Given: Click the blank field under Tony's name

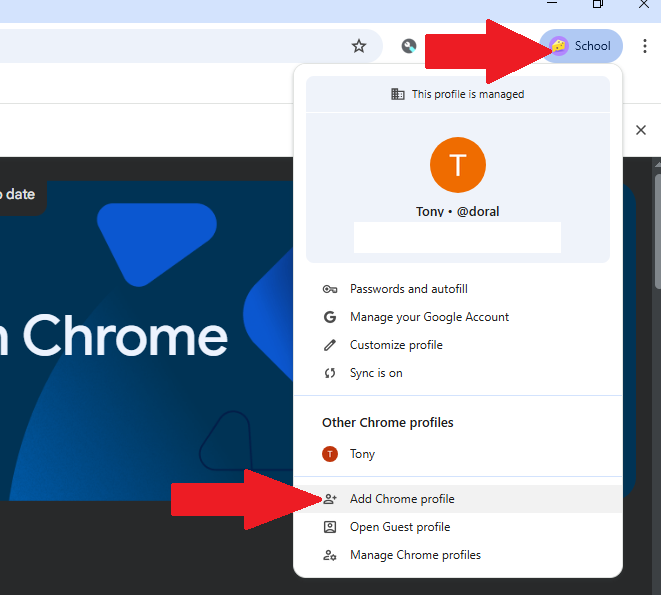Looking at the screenshot, I should coord(457,237).
